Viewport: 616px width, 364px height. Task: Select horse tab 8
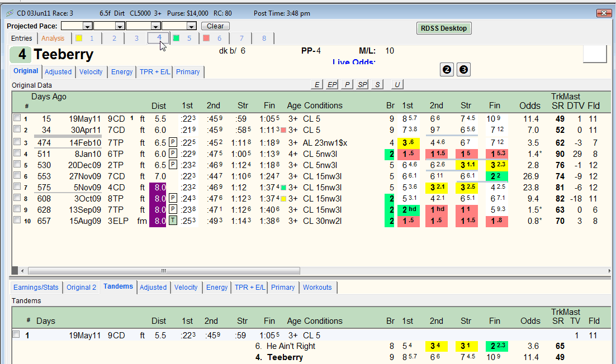(264, 39)
